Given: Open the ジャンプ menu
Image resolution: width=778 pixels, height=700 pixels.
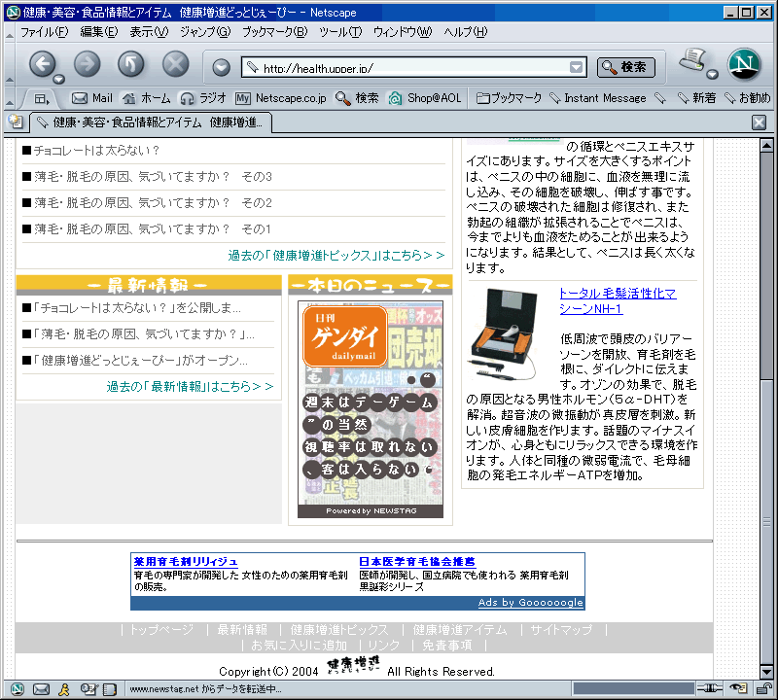Looking at the screenshot, I should [205, 32].
